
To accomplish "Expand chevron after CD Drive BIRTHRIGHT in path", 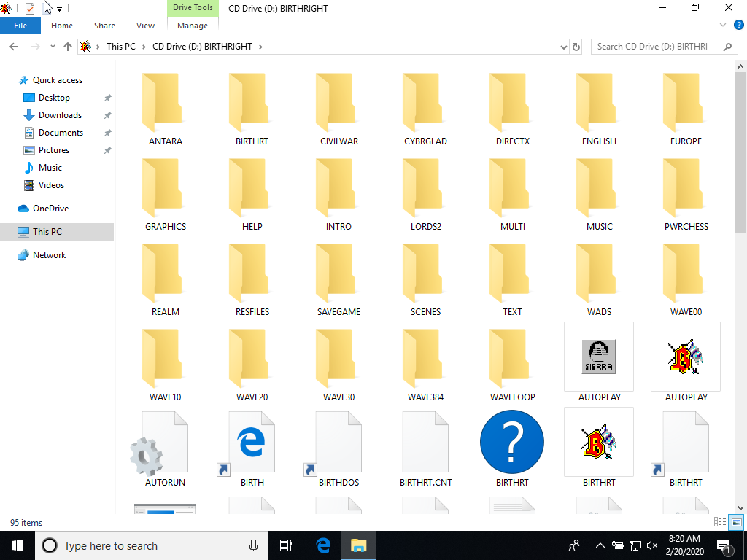I will point(260,47).
